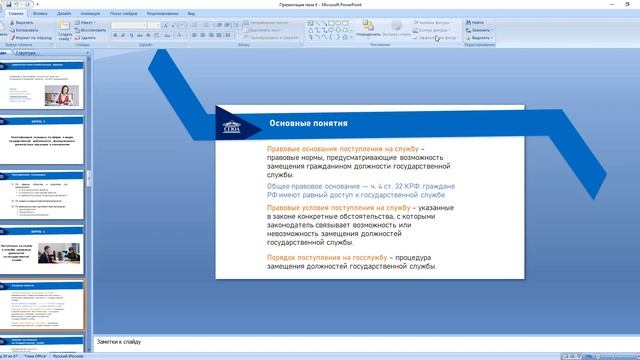Image resolution: width=640 pixels, height=360 pixels.
Task: Open the Вставка ribbon tab
Action: point(40,13)
